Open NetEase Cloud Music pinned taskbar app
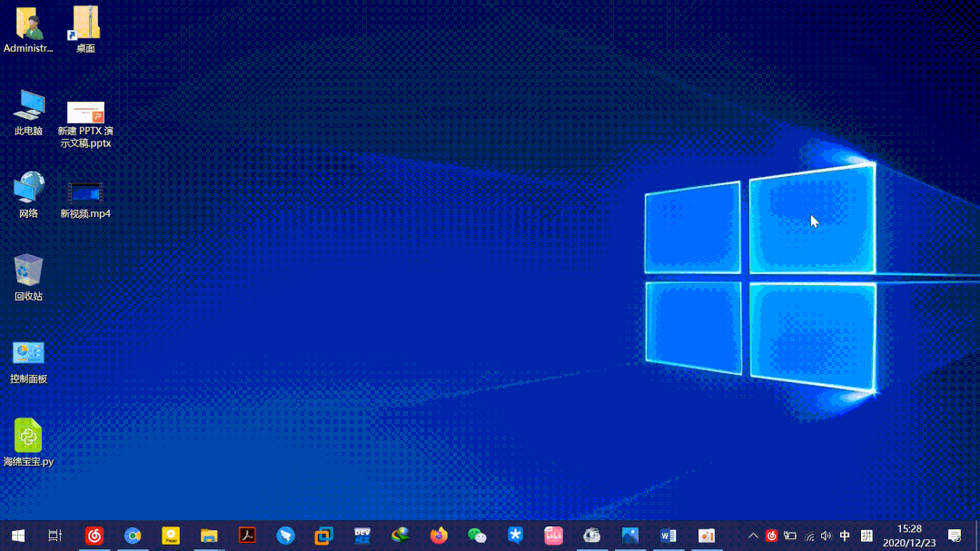Screen dimensions: 980x551 click(x=94, y=536)
